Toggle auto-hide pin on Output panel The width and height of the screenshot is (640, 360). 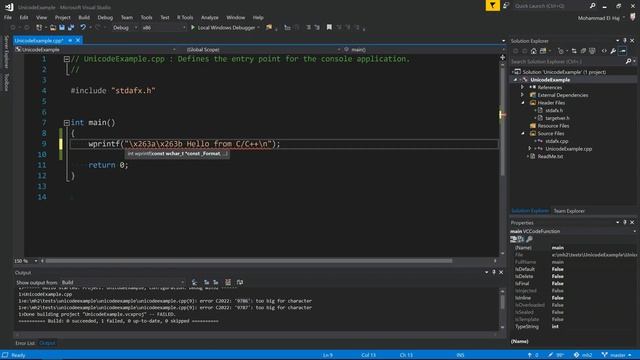tap(494, 272)
